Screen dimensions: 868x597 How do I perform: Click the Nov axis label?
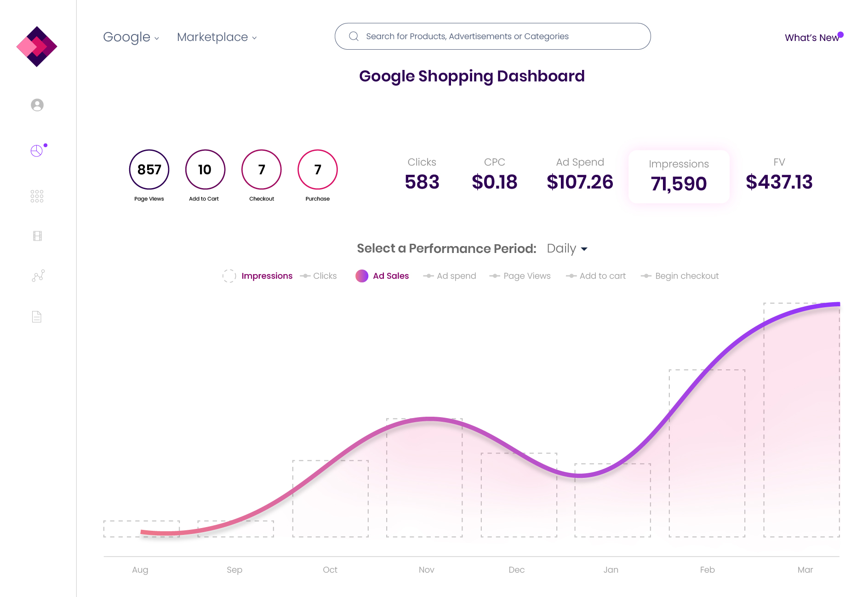pyautogui.click(x=427, y=569)
